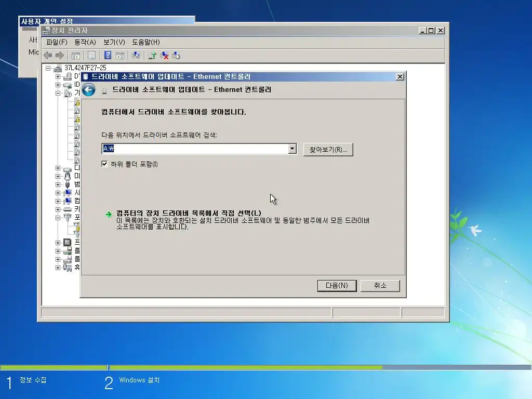Expand the keyboard category node
This screenshot has height=399, width=532.
pyautogui.click(x=58, y=209)
